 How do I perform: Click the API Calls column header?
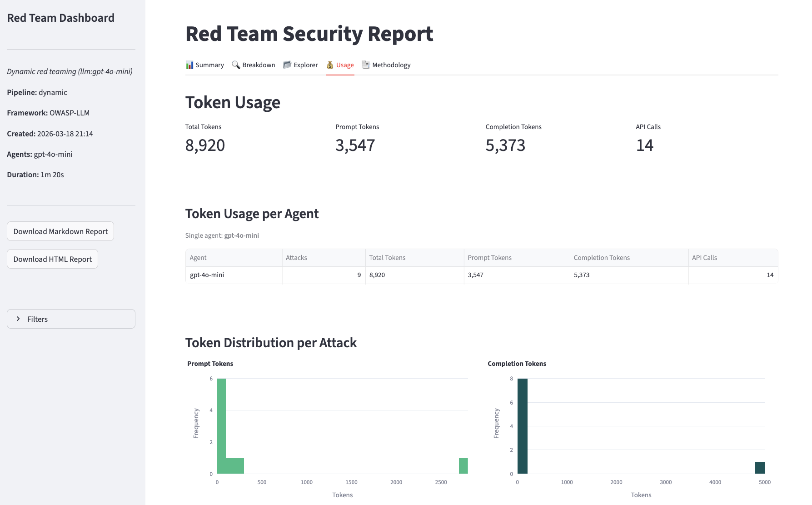(704, 257)
